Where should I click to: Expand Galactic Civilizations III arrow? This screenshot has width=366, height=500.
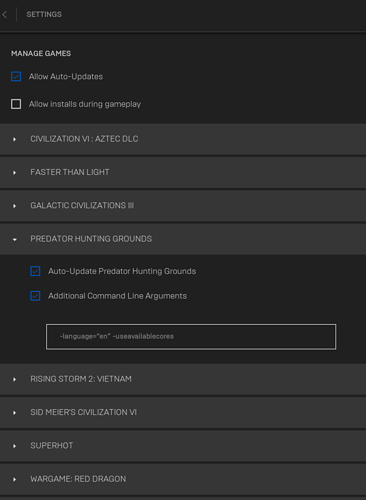(x=14, y=206)
